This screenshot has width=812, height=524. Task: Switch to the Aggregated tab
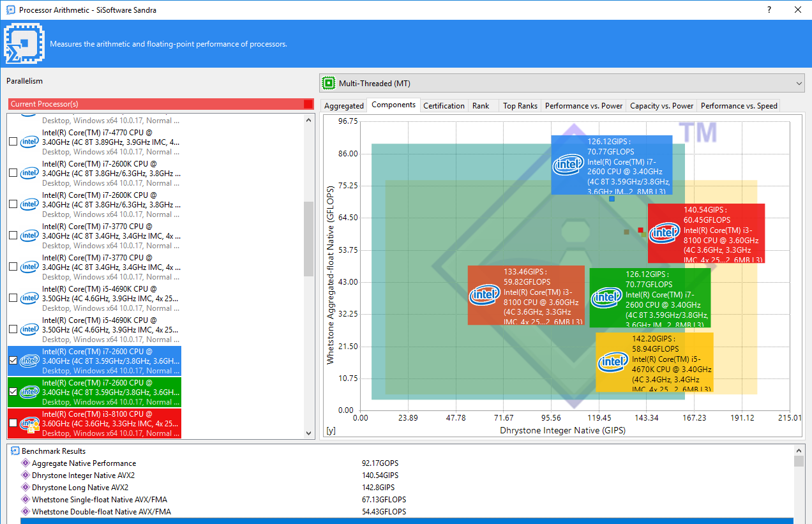point(343,106)
